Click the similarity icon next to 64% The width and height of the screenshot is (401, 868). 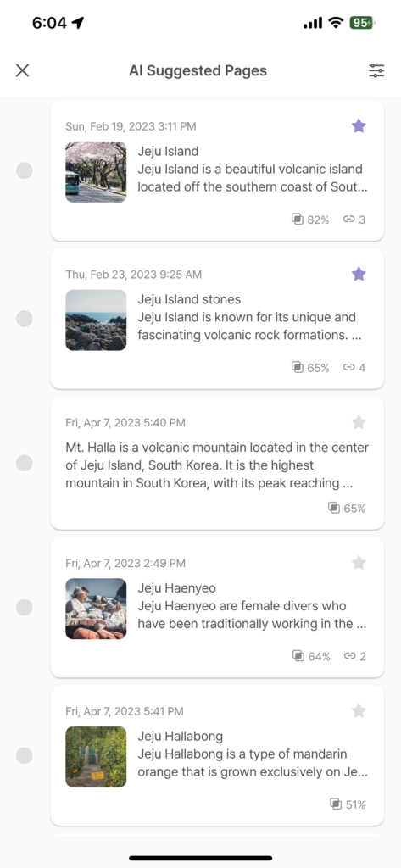pyautogui.click(x=298, y=656)
